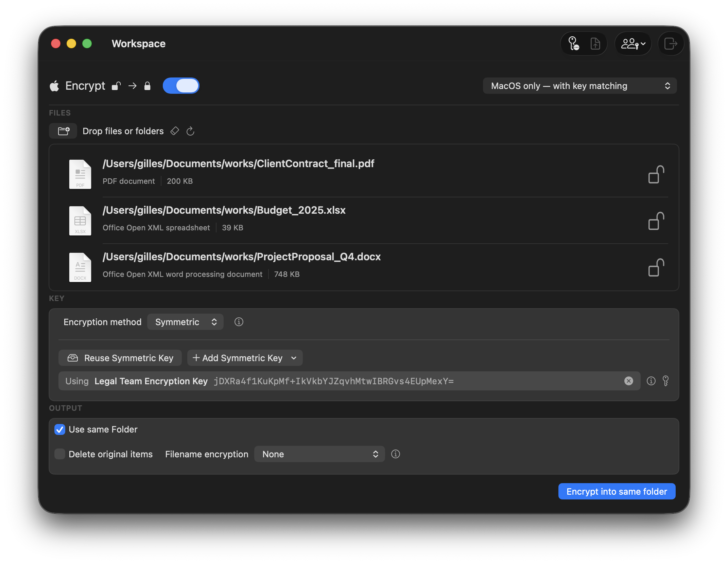Image resolution: width=728 pixels, height=564 pixels.
Task: Click the export file icon in toolbar
Action: click(x=595, y=44)
